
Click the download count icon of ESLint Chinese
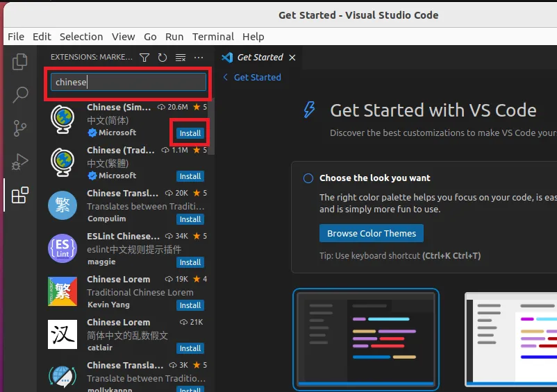pos(169,236)
